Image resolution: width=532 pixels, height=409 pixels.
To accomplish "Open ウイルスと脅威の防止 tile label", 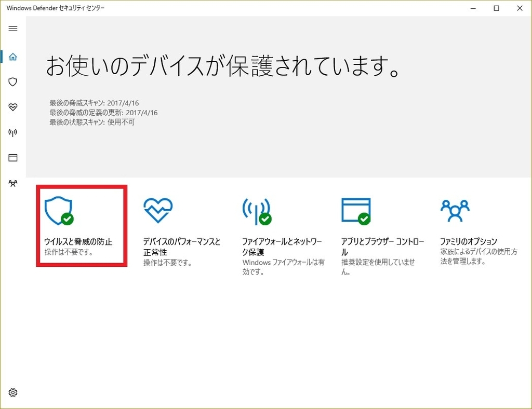I will (x=78, y=241).
